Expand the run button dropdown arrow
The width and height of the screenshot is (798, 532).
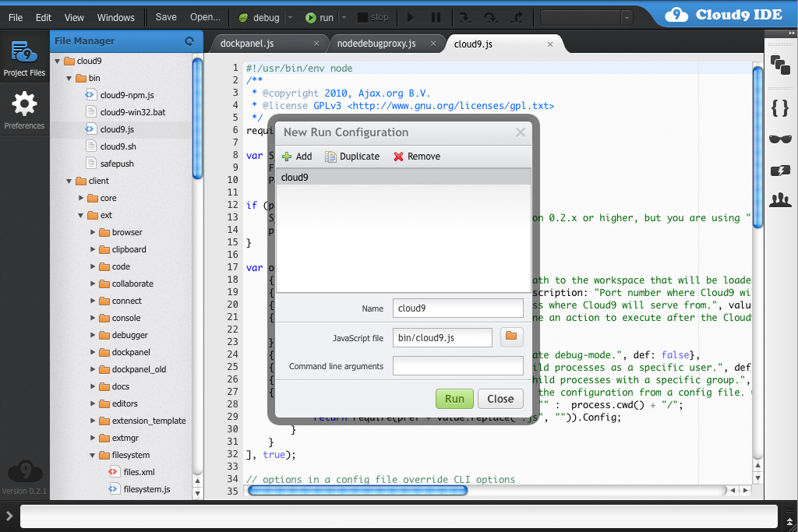point(344,16)
